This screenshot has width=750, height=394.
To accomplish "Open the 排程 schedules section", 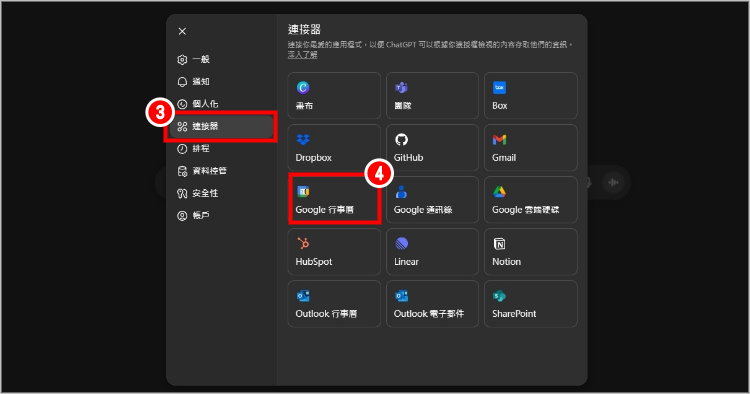I will 221,149.
